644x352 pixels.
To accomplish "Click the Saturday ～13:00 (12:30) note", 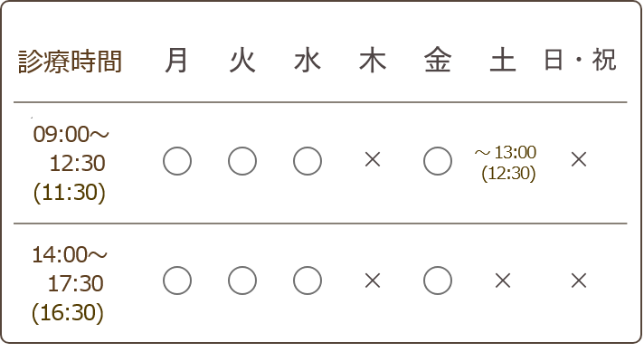I will 506,163.
